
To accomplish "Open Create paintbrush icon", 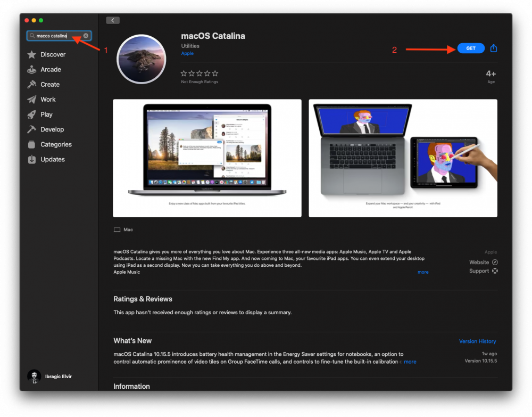I will pyautogui.click(x=31, y=84).
